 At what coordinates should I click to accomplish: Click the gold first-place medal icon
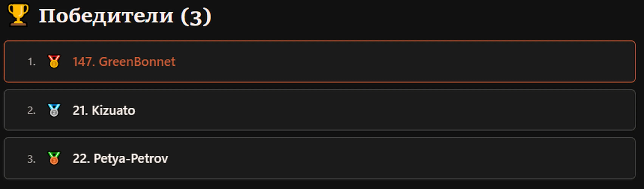(54, 61)
